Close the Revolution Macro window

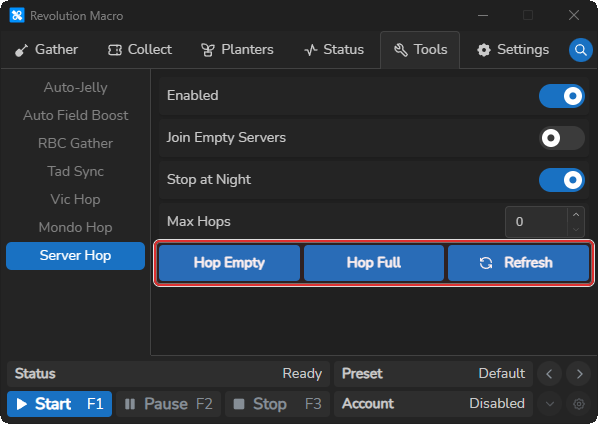tap(574, 16)
